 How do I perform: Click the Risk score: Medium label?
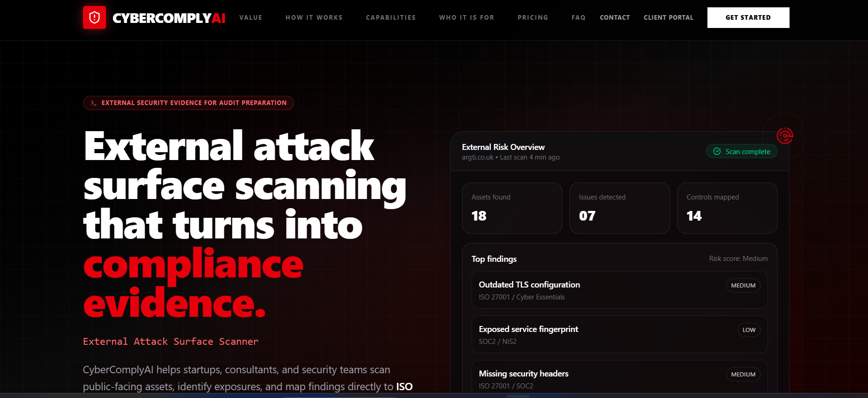coord(738,259)
